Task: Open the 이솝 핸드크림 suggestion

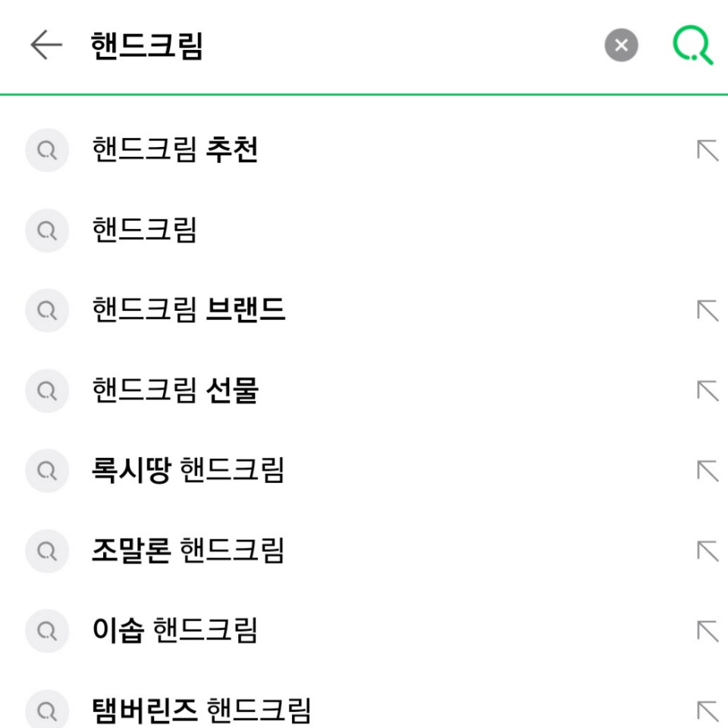Action: [x=174, y=629]
